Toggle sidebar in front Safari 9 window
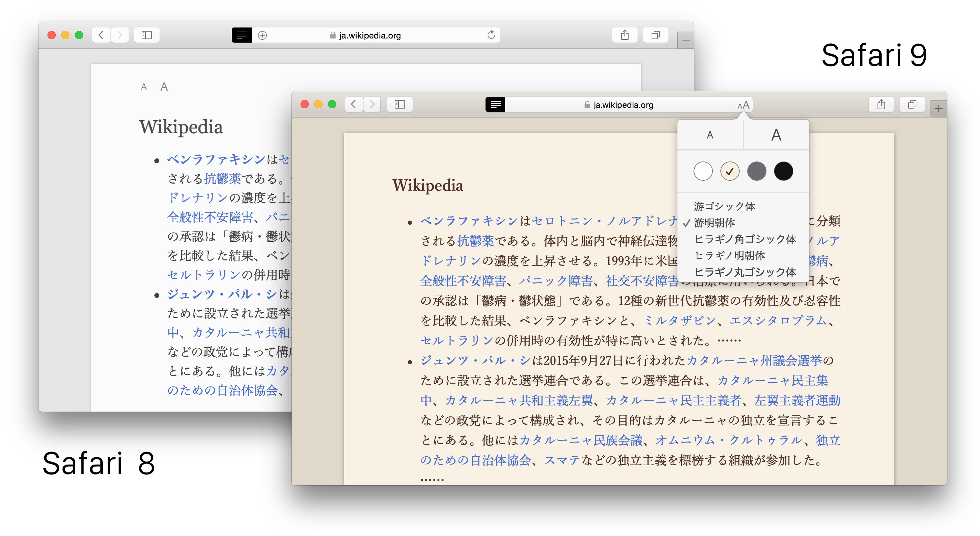Viewport: 980px width, 536px height. pyautogui.click(x=400, y=104)
